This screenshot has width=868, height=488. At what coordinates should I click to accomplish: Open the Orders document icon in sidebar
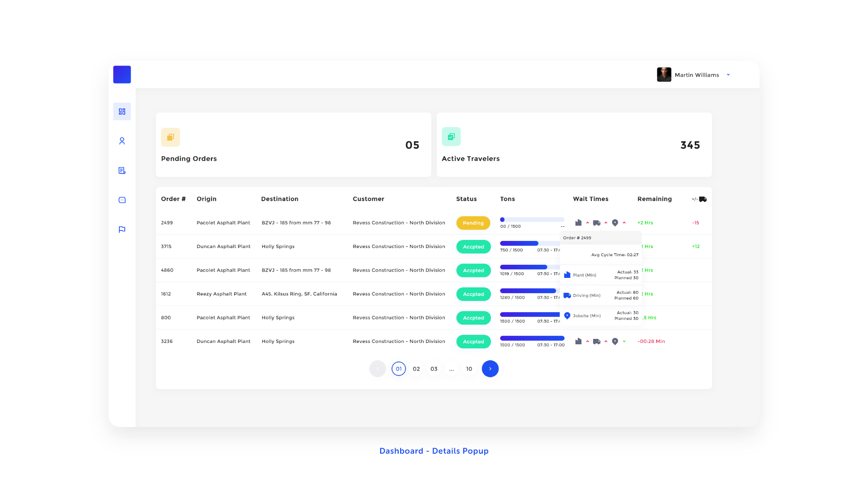click(122, 170)
